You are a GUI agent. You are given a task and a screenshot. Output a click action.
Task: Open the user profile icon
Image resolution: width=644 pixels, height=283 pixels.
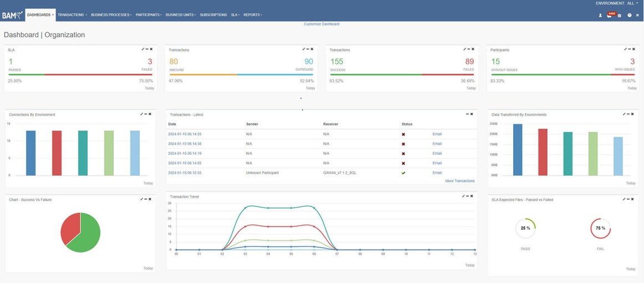click(x=600, y=16)
